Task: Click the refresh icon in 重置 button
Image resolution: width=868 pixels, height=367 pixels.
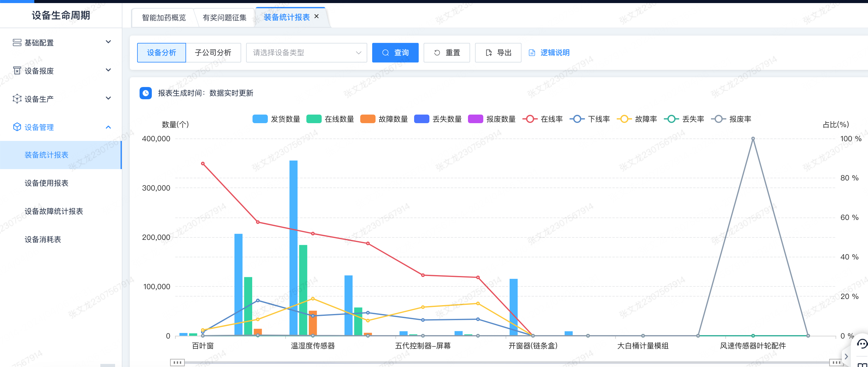Action: (x=437, y=53)
